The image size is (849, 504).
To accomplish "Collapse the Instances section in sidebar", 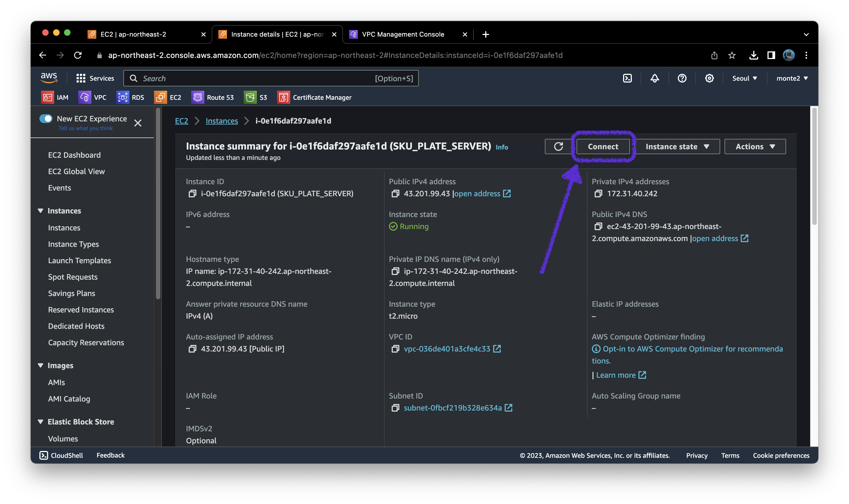I will [40, 211].
